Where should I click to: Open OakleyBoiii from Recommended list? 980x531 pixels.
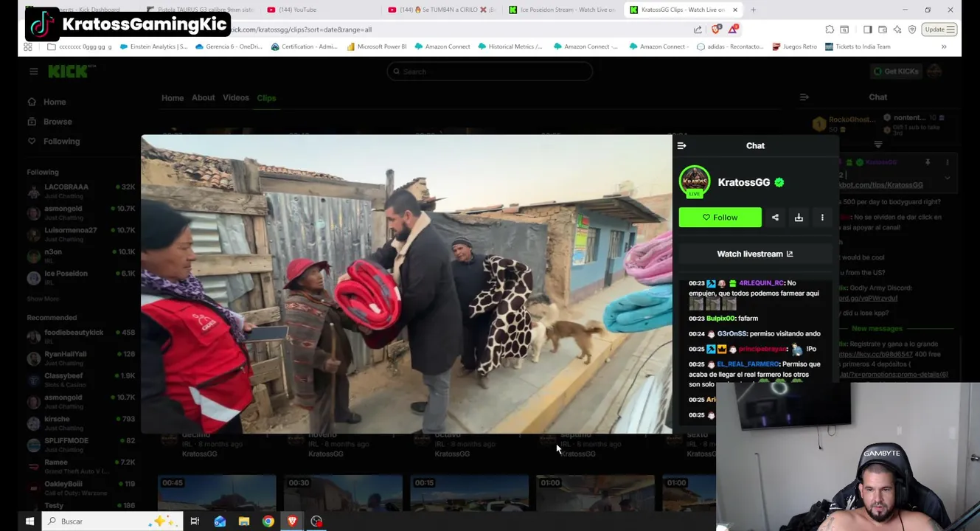click(x=81, y=487)
